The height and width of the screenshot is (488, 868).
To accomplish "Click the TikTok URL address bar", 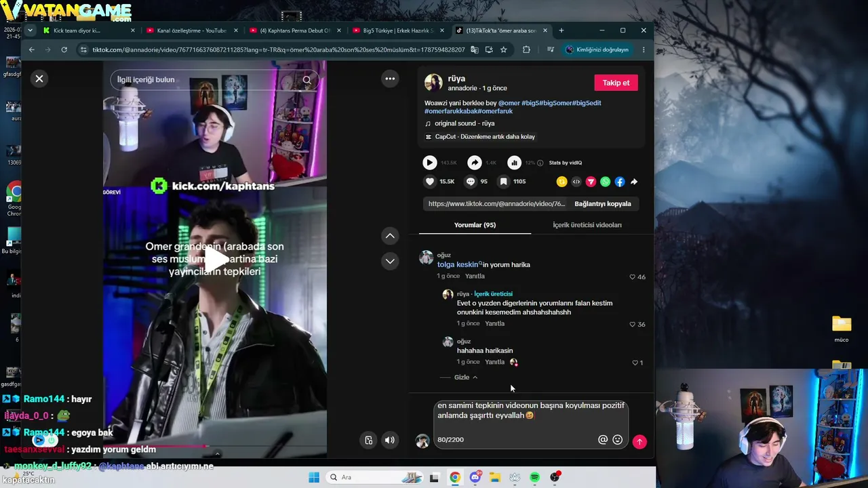I will tap(278, 49).
